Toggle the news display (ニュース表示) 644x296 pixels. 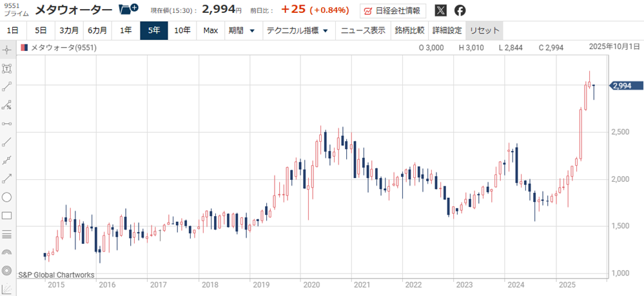coord(363,30)
